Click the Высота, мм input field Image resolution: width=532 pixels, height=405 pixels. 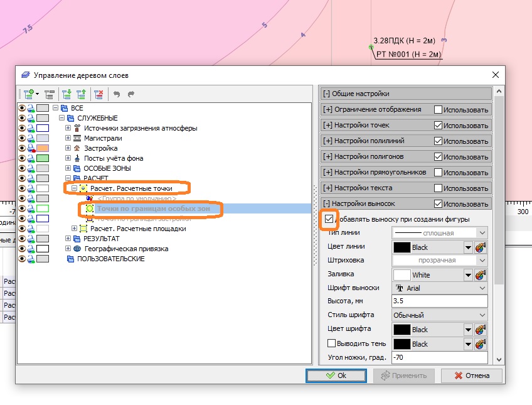coord(439,301)
